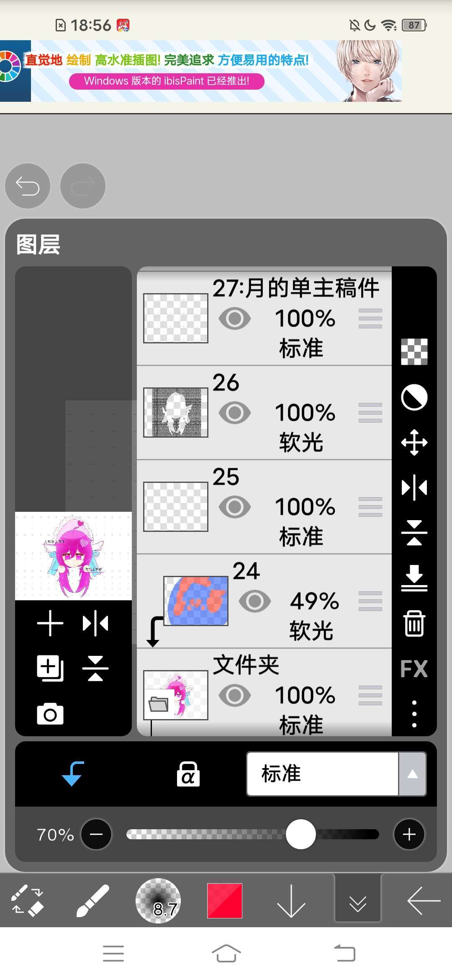The image size is (452, 980).
Task: Tap the alpha lock icon
Action: coord(188,774)
